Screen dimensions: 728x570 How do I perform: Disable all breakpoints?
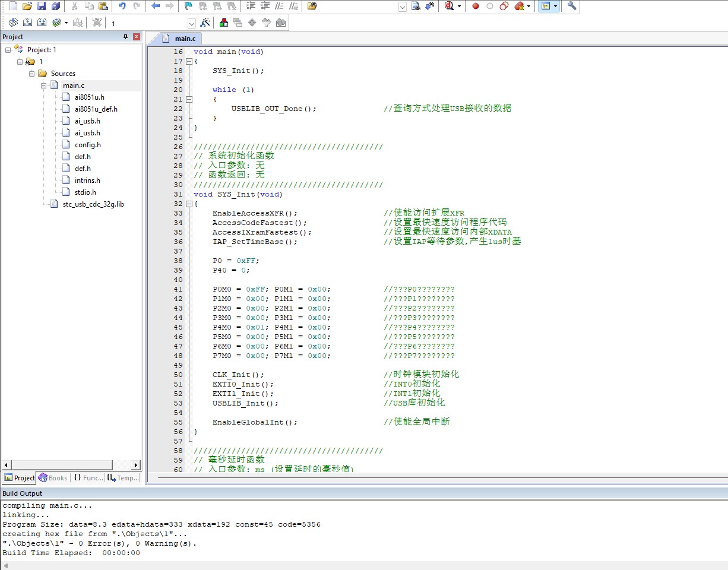[x=504, y=6]
